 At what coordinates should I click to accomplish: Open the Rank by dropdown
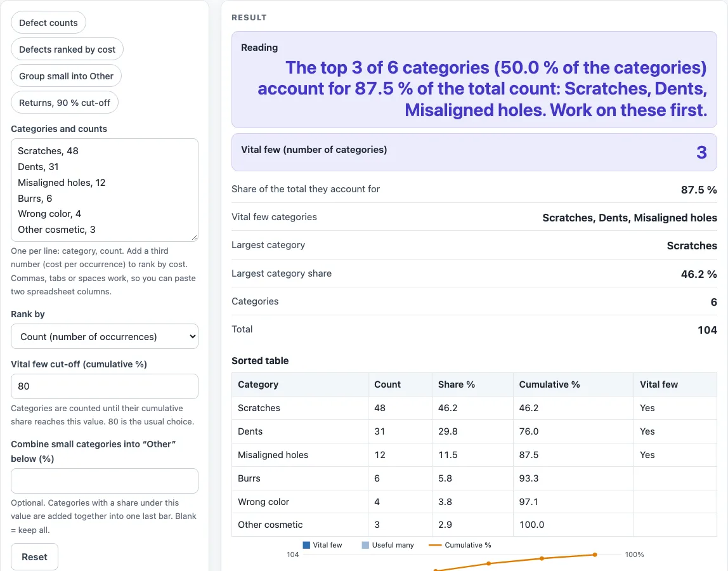click(105, 336)
